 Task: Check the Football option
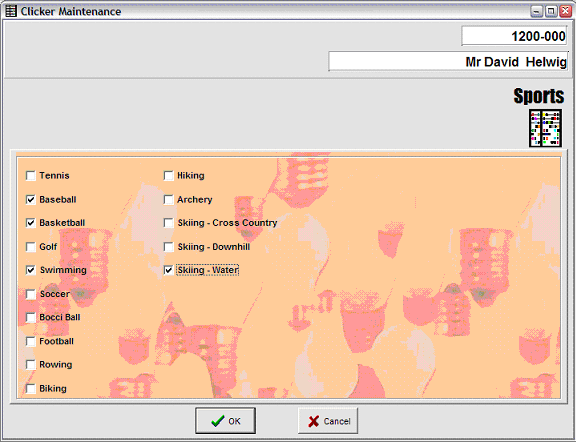[x=31, y=341]
